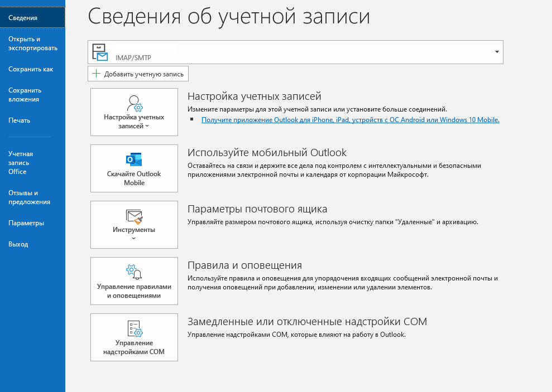Open Параметры in the left sidebar
Screen dimensions: 552x392
coord(26,223)
